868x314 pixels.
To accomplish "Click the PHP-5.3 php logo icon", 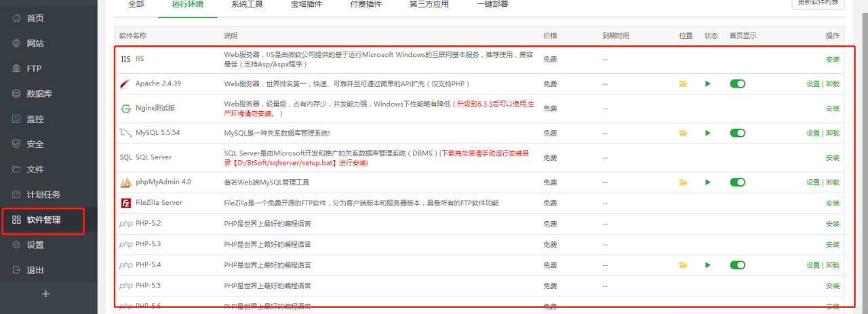I will click(x=125, y=244).
